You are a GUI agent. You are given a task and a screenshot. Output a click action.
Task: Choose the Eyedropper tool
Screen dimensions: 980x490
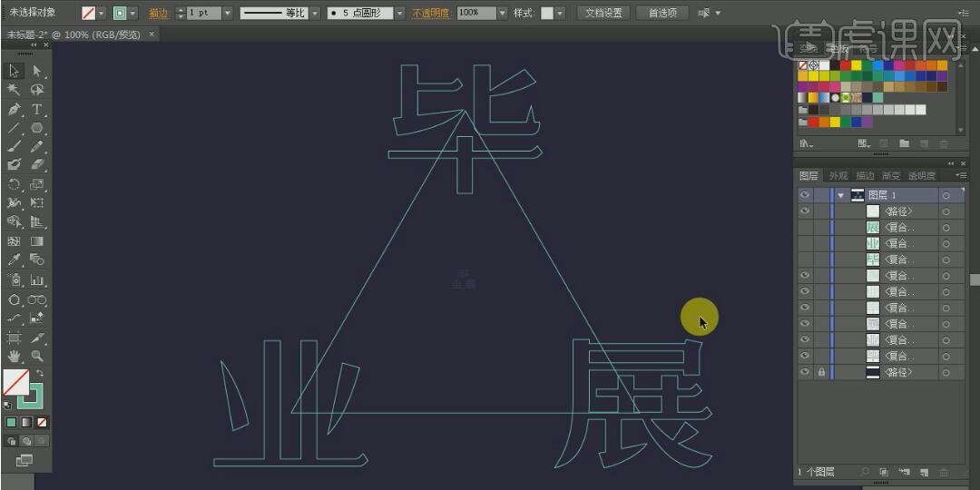click(x=14, y=260)
